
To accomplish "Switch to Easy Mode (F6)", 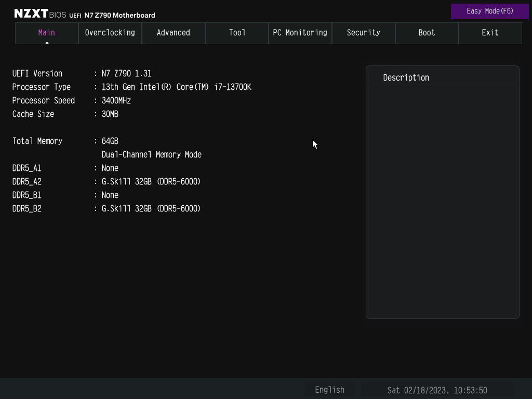I will pos(489,11).
